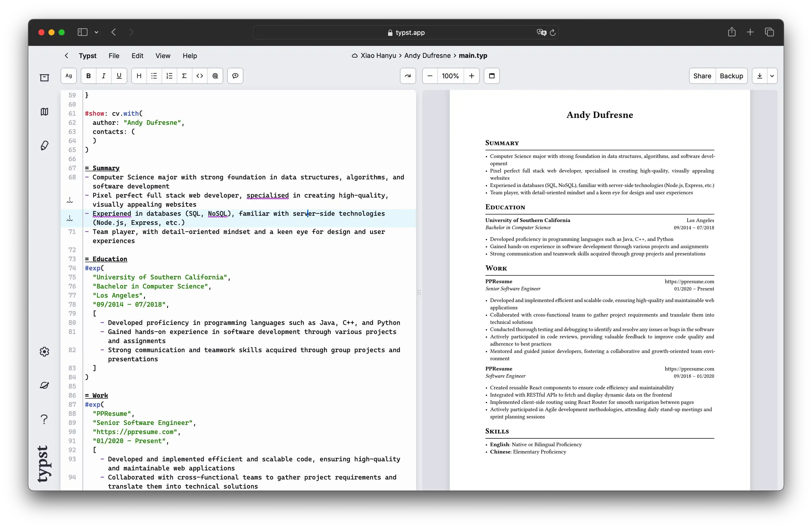Click the '= Summary' heading in editor
The image size is (812, 528).
tap(102, 168)
